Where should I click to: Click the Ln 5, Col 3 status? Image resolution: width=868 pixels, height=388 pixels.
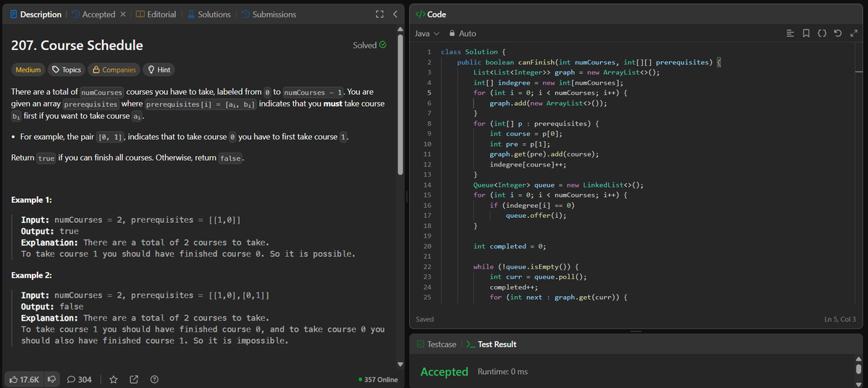click(840, 319)
